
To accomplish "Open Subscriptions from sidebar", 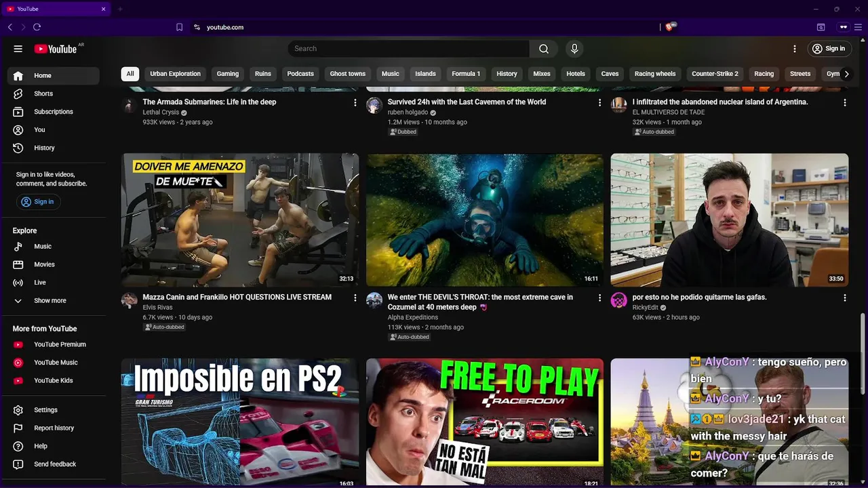I will pyautogui.click(x=54, y=112).
